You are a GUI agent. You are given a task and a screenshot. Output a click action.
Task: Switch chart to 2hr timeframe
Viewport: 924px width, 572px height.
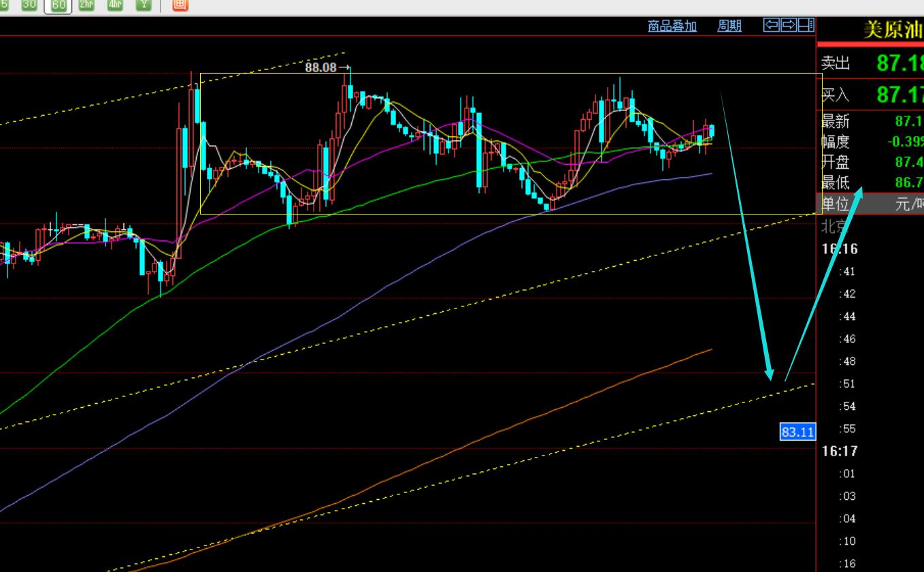pyautogui.click(x=86, y=4)
